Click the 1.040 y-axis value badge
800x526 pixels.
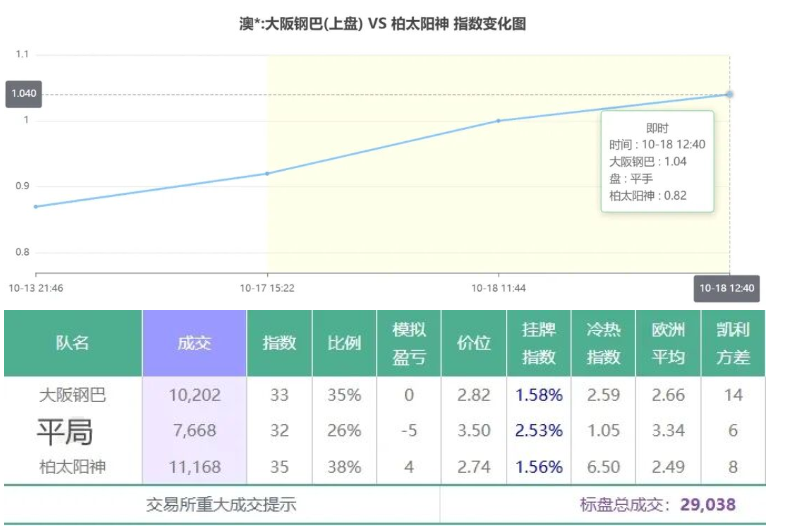(x=23, y=94)
